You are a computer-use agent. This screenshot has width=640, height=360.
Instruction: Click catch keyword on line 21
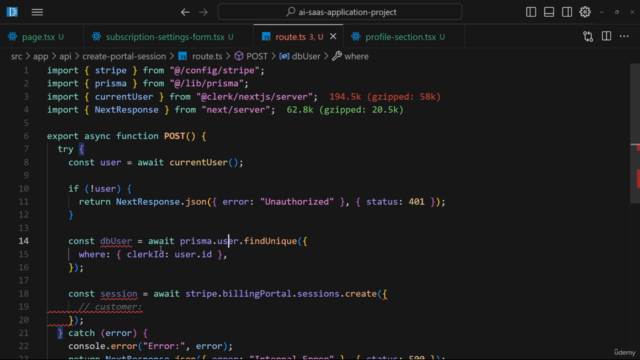tap(81, 333)
